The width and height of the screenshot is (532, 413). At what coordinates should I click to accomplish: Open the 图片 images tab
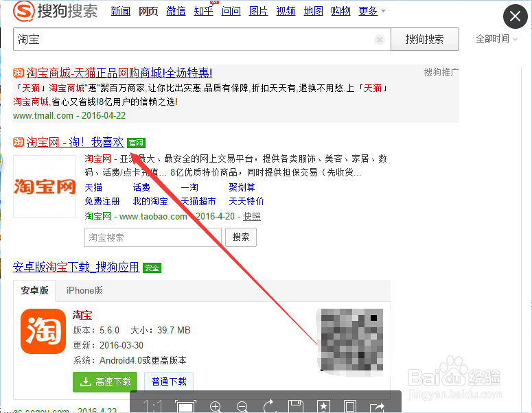[x=258, y=11]
